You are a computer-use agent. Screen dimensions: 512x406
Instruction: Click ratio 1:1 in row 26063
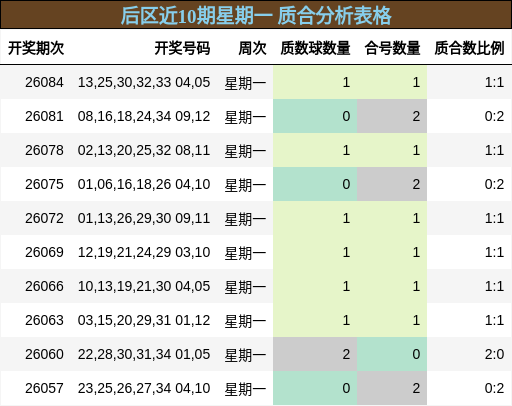point(494,320)
